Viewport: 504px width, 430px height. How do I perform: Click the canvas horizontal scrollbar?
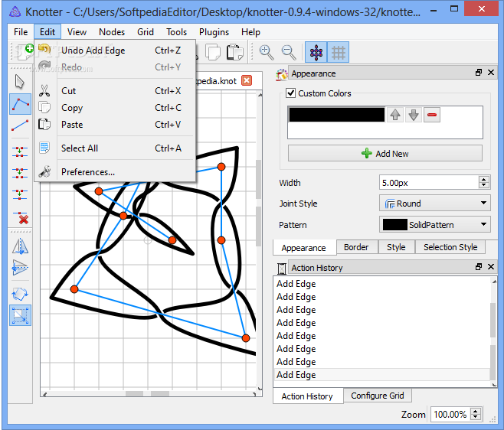pyautogui.click(x=149, y=394)
